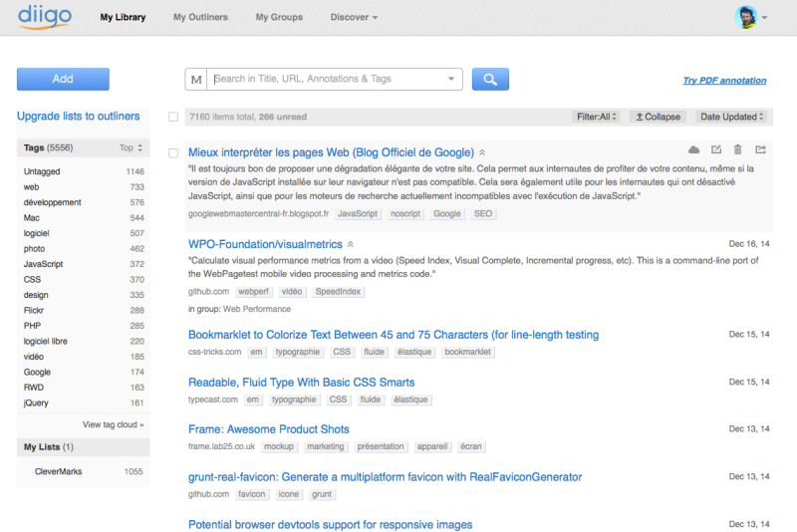The height and width of the screenshot is (532, 797).
Task: Click the cloud cache icon on Google article
Action: point(693,149)
